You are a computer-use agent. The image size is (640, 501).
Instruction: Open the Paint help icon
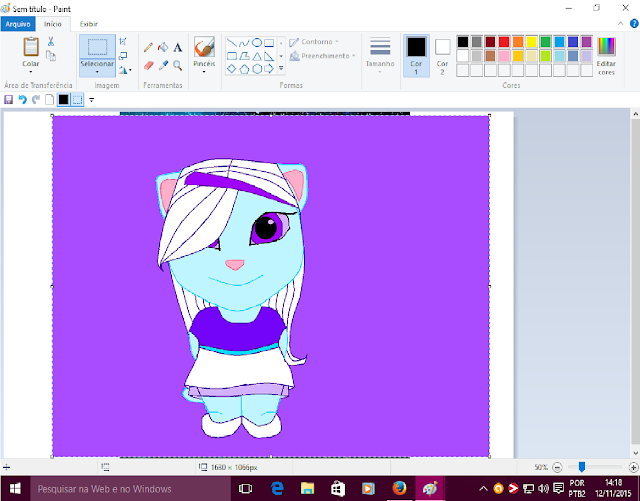[634, 24]
